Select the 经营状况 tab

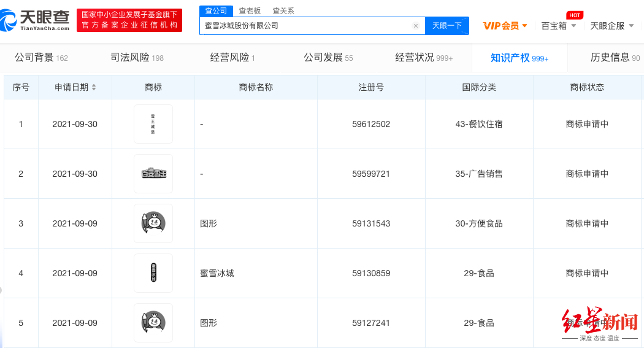pos(423,58)
